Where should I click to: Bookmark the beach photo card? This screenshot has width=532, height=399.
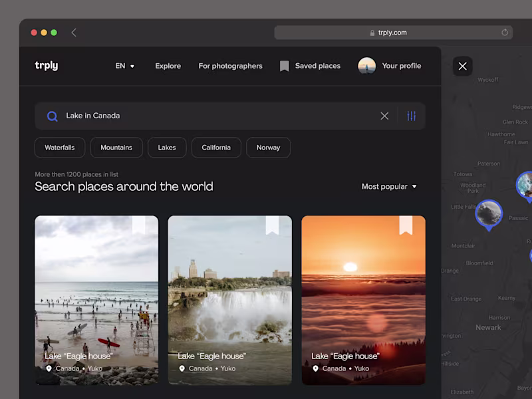[x=139, y=225]
